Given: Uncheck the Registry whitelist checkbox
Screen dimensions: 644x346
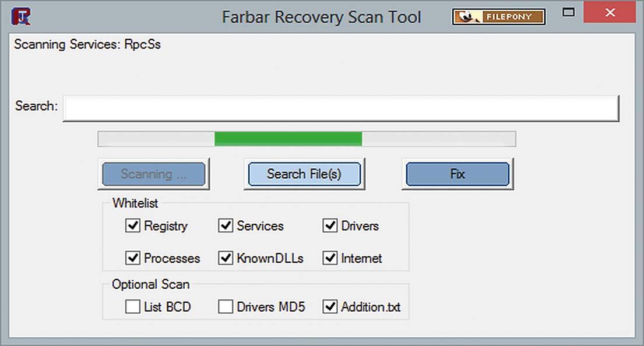Looking at the screenshot, I should pyautogui.click(x=133, y=226).
